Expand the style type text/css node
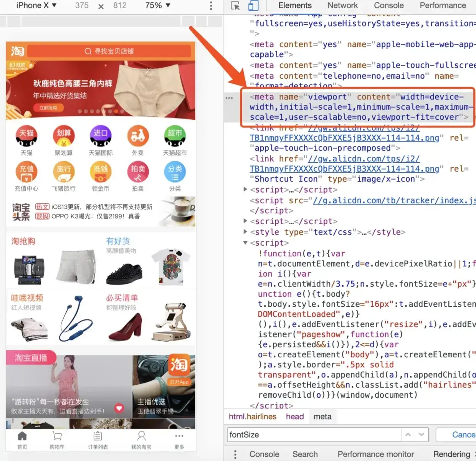This screenshot has width=476, height=461. pyautogui.click(x=245, y=231)
